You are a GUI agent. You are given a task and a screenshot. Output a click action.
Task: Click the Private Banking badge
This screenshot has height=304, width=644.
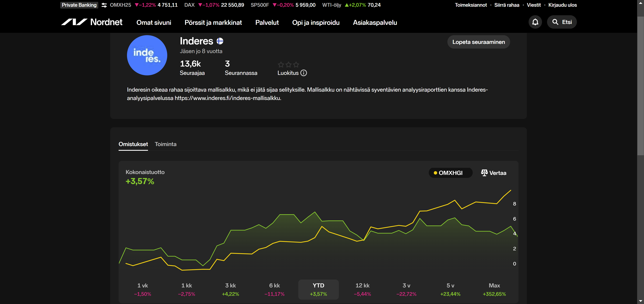[79, 5]
